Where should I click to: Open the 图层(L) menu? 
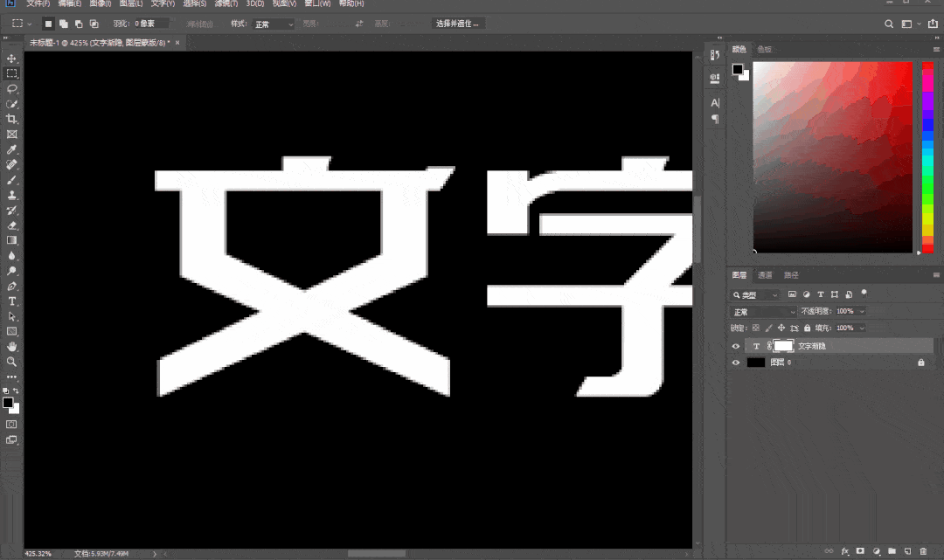click(x=131, y=4)
